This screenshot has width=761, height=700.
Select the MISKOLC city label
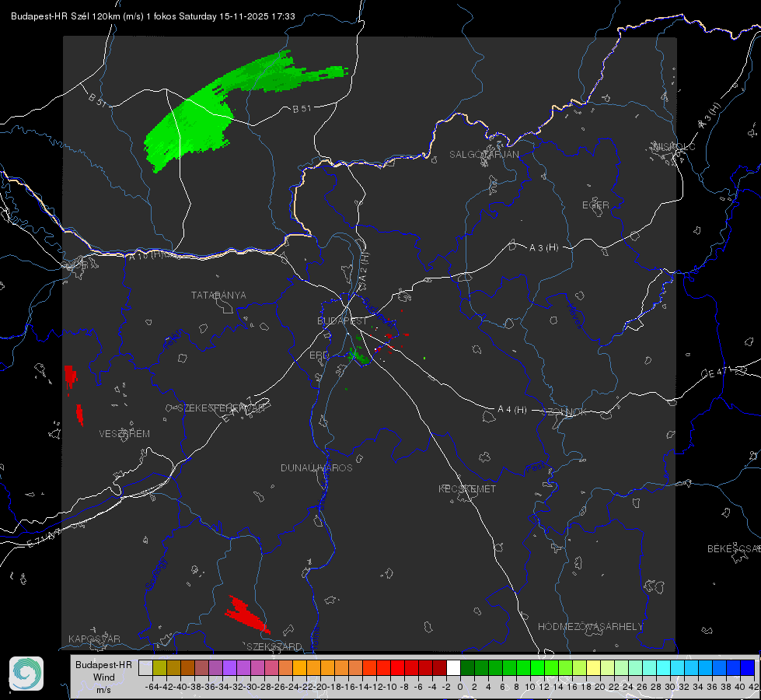point(674,146)
